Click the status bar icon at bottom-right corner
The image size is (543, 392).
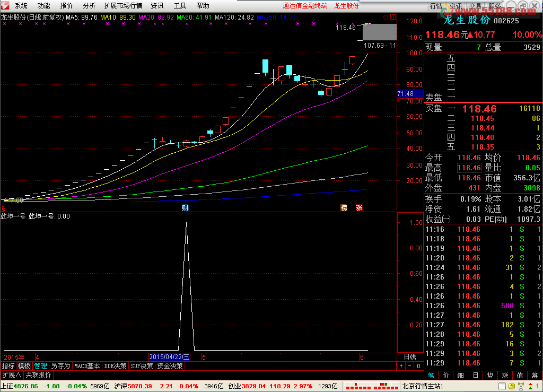click(536, 386)
